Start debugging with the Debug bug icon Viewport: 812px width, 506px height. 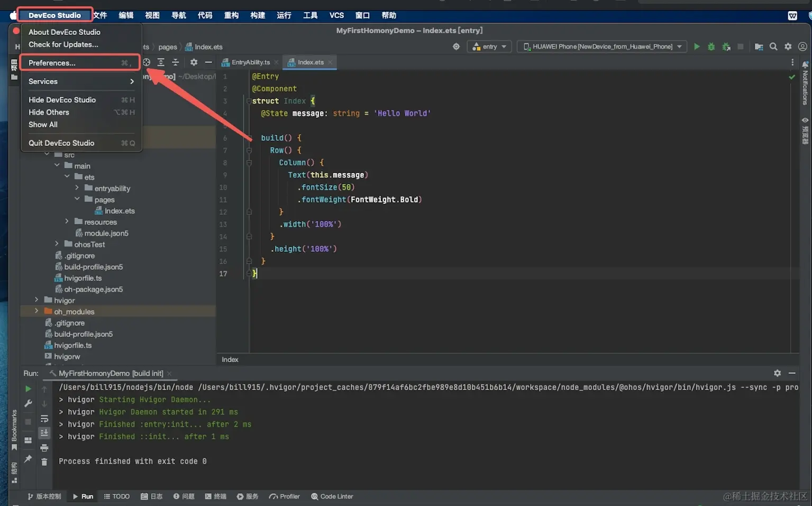[711, 47]
